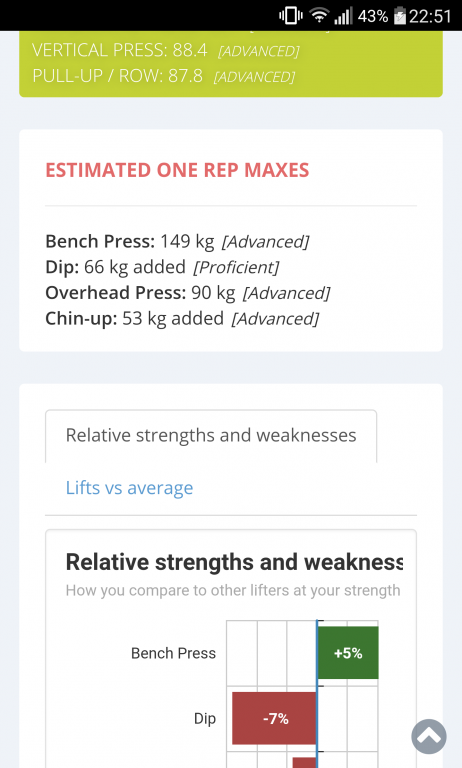Tap the battery charging icon
This screenshot has height=768, width=462.
coord(400,16)
